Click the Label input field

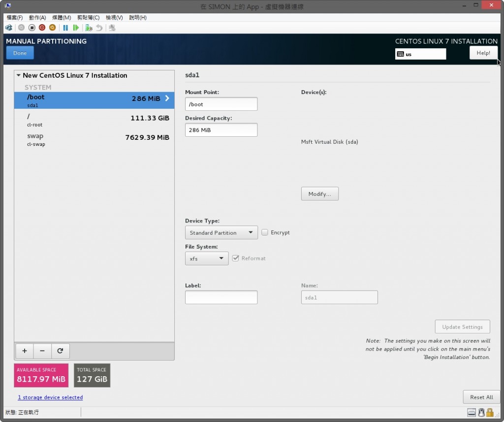pyautogui.click(x=221, y=297)
